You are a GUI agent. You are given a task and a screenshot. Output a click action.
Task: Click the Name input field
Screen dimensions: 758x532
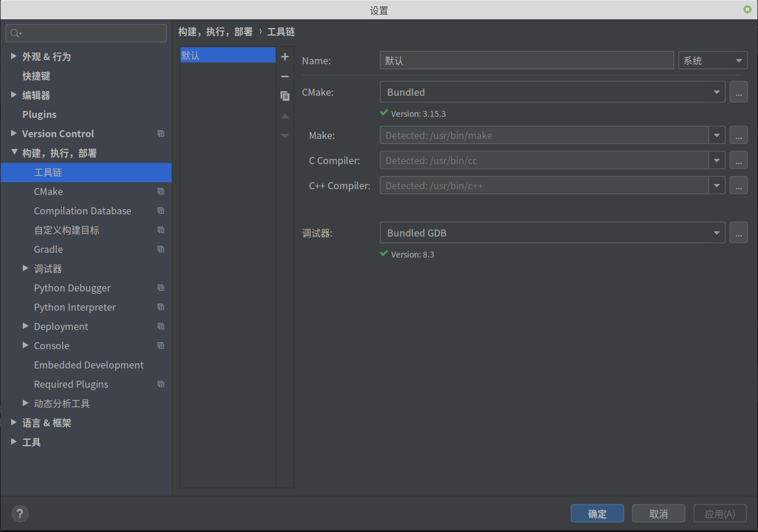(527, 61)
